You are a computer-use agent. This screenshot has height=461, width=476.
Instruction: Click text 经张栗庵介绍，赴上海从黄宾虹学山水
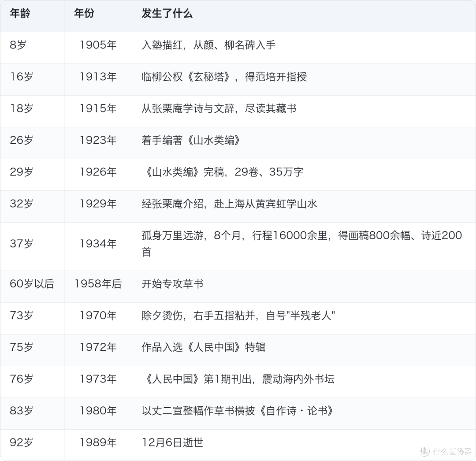pos(229,203)
